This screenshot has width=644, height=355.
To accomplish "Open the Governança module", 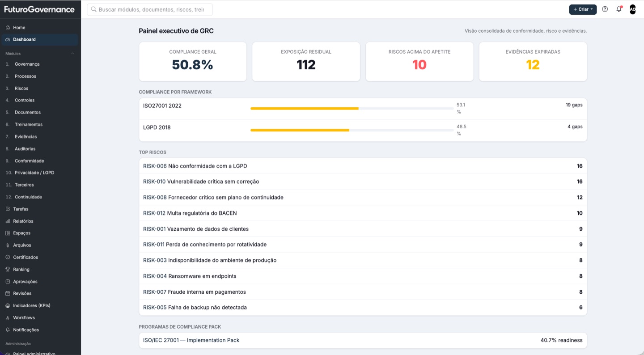I will tap(40, 64).
